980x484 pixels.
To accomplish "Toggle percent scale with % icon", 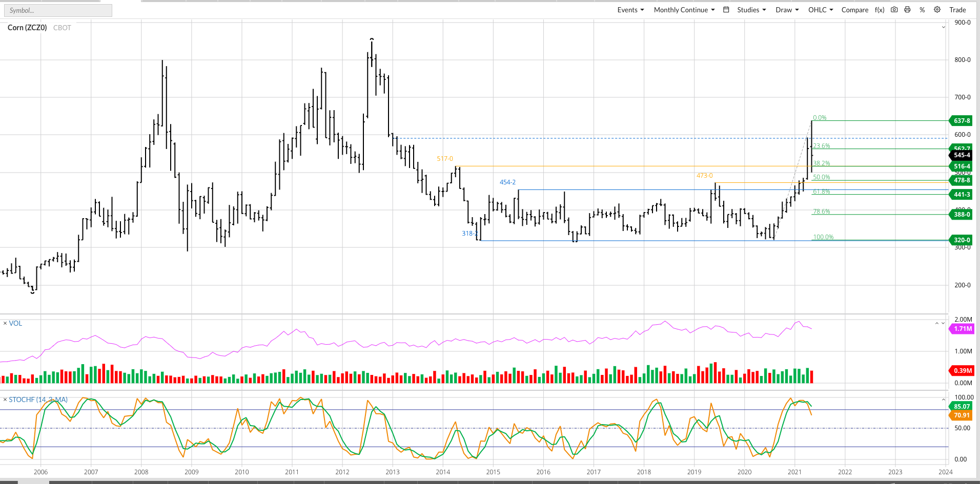I will coord(922,10).
